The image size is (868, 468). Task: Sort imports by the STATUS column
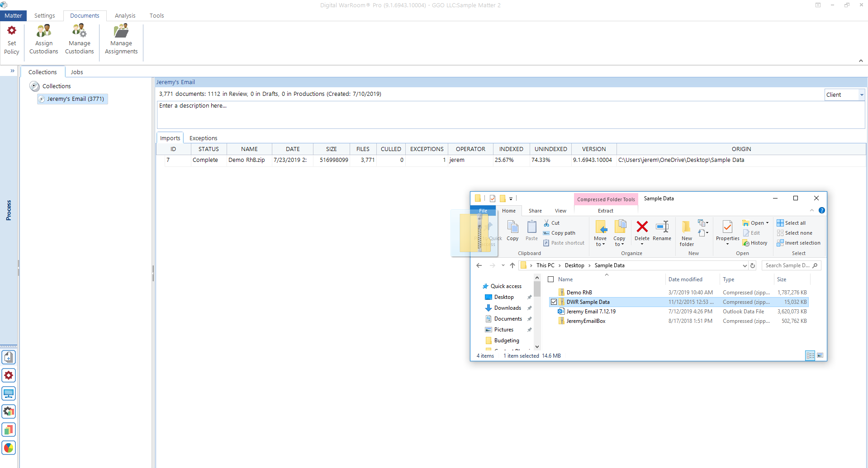point(209,149)
